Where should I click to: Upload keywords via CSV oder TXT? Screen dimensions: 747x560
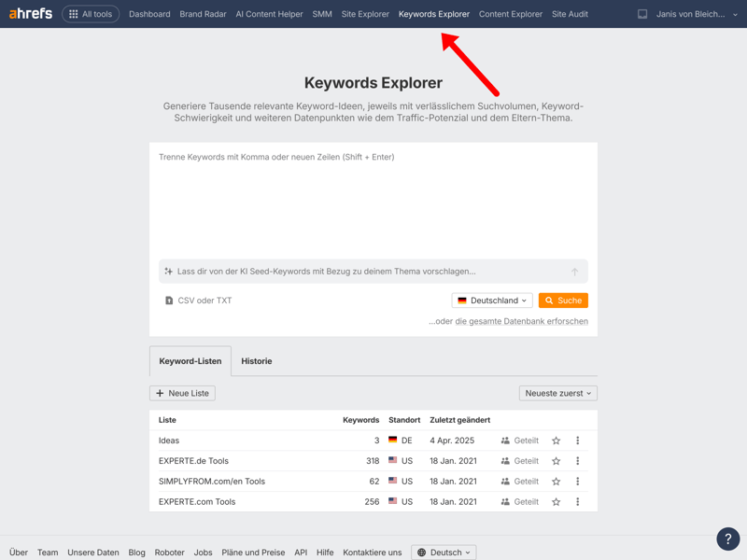tap(199, 301)
